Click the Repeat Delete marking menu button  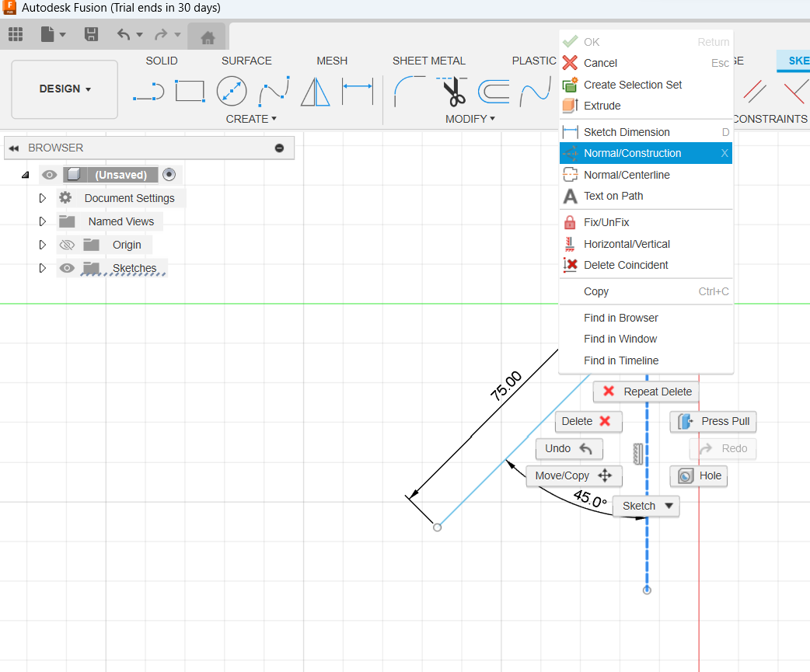(646, 392)
